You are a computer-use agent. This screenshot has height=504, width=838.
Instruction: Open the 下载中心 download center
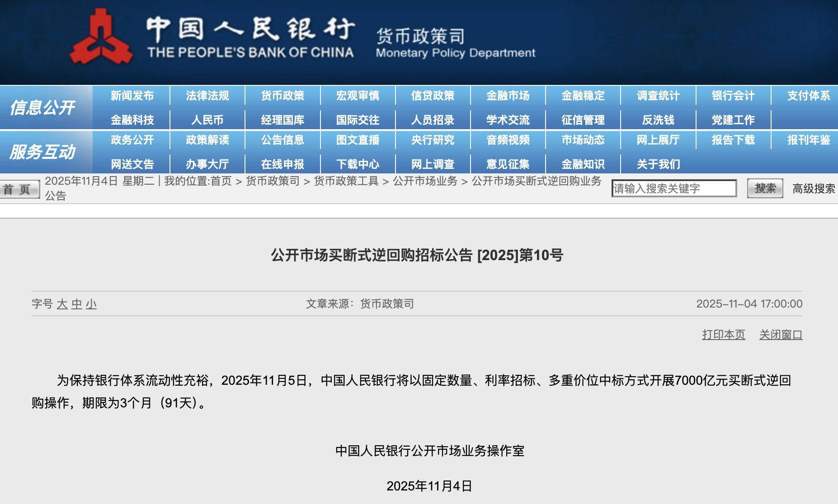[x=358, y=164]
